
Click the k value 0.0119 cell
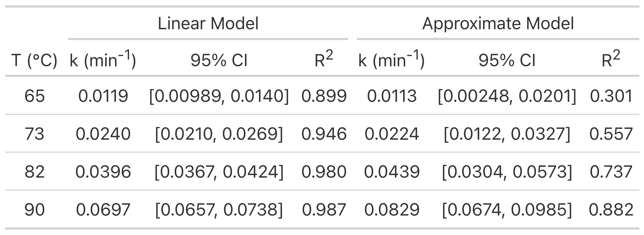(103, 96)
